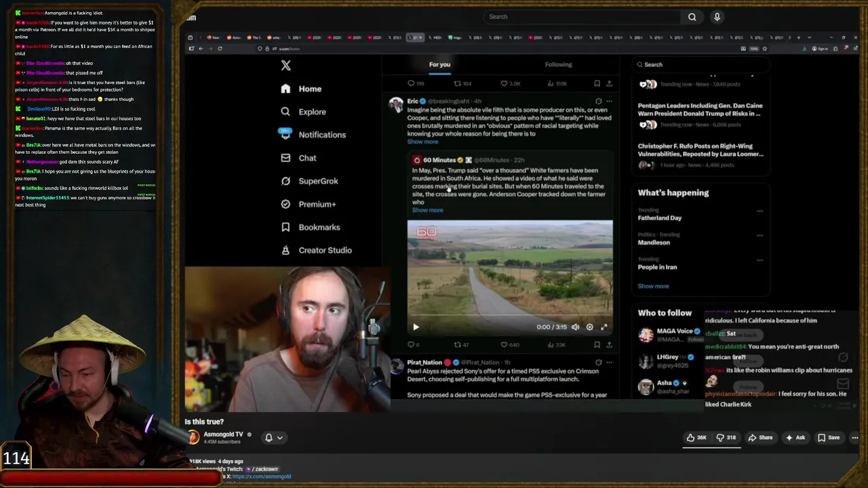Activate voice search microphone icon

tap(717, 17)
